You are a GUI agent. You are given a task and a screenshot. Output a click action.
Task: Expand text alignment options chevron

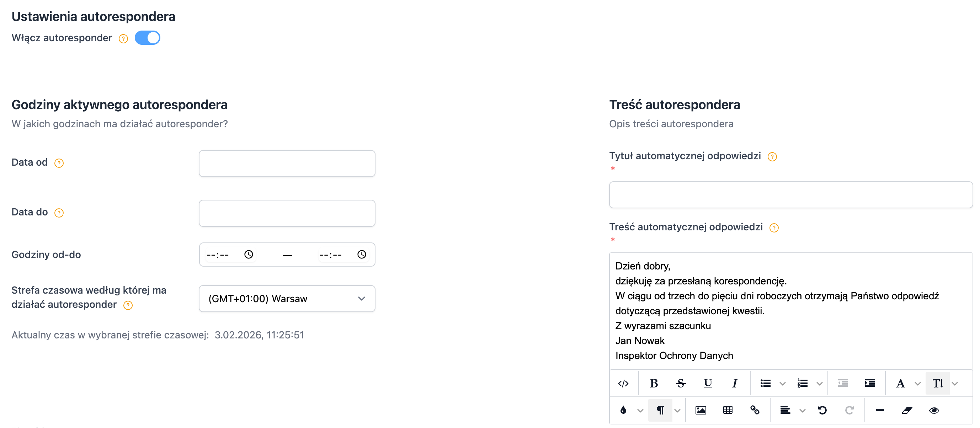click(x=802, y=411)
